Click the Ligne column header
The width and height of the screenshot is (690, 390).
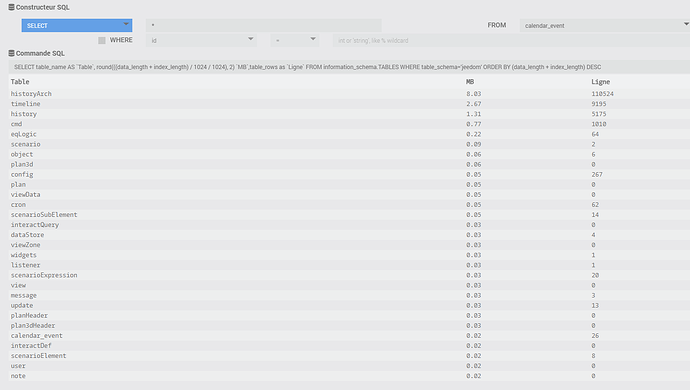click(601, 82)
